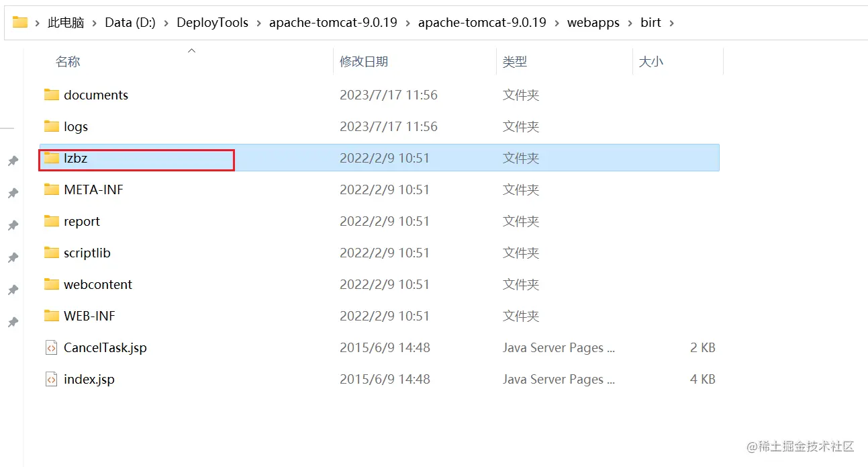
Task: Click the 4 KB size of index.jsp
Action: 702,379
